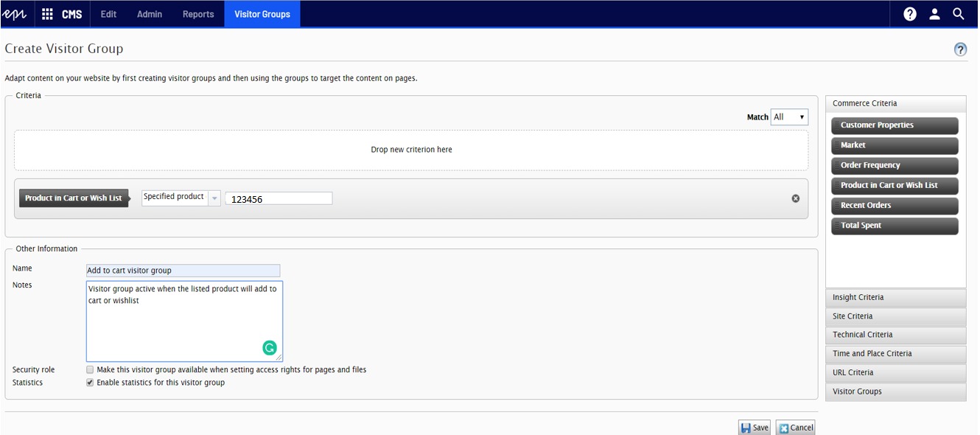The width and height of the screenshot is (980, 435).
Task: Open the user profile icon
Action: coord(934,14)
